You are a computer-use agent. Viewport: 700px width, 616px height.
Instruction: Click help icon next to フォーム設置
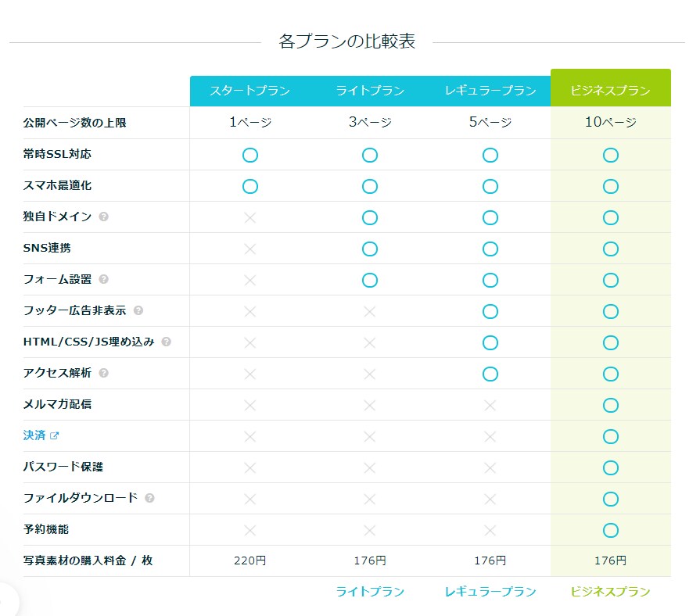pyautogui.click(x=103, y=279)
